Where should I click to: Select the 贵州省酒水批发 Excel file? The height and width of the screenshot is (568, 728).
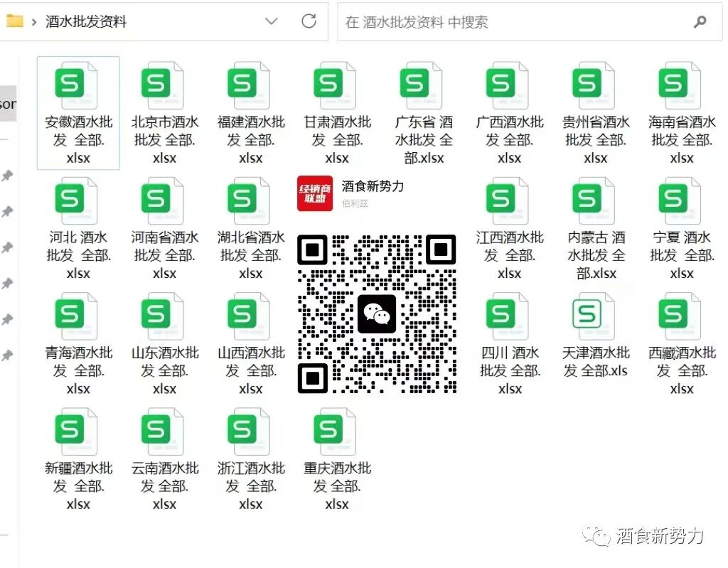[594, 85]
